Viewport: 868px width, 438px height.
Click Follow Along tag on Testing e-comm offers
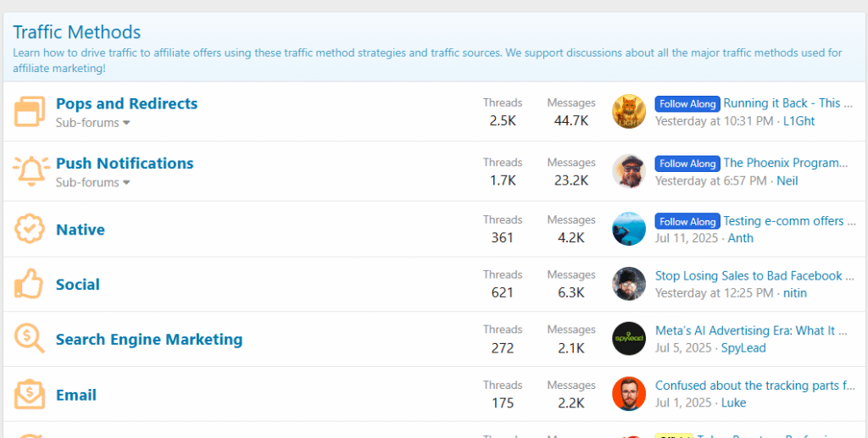(687, 221)
